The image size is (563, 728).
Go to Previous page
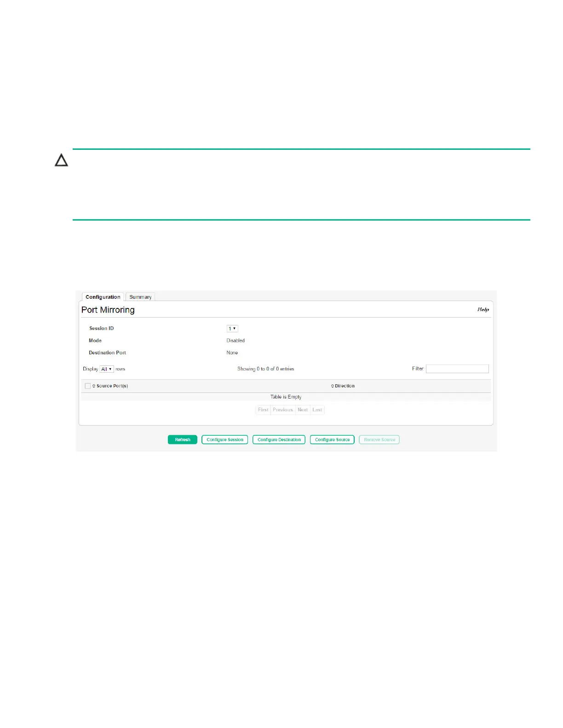pyautogui.click(x=283, y=410)
